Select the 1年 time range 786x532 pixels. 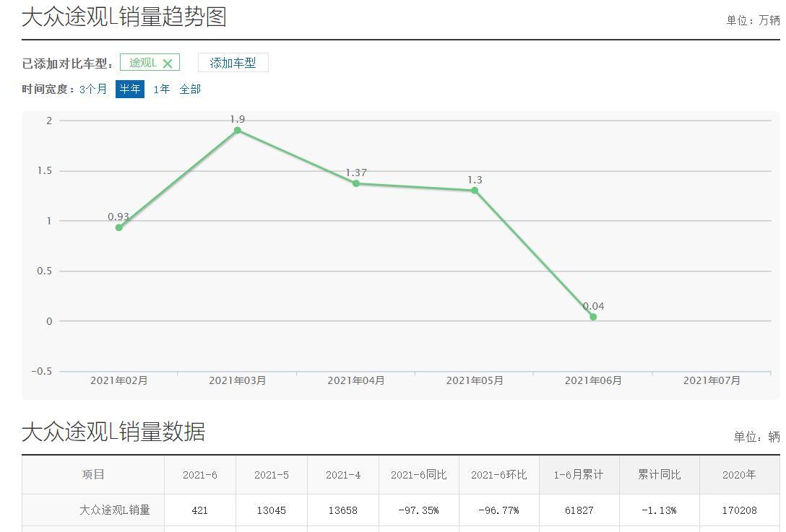click(x=161, y=90)
